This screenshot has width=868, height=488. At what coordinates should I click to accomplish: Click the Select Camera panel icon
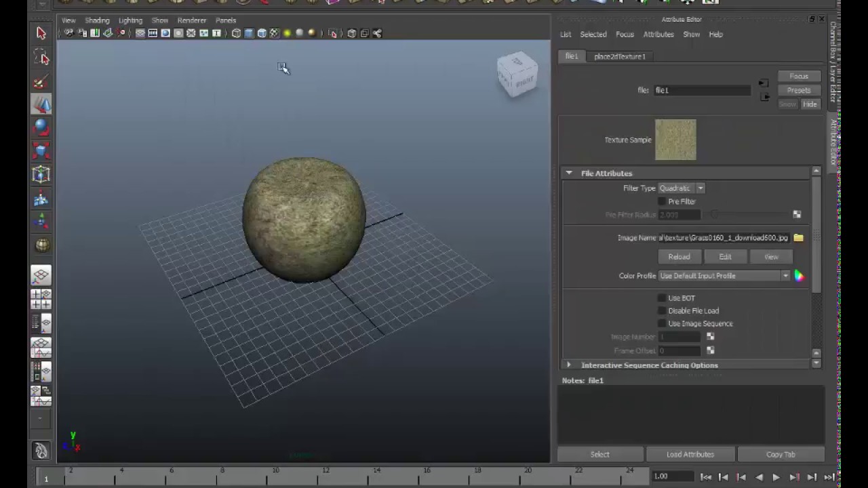pos(69,33)
